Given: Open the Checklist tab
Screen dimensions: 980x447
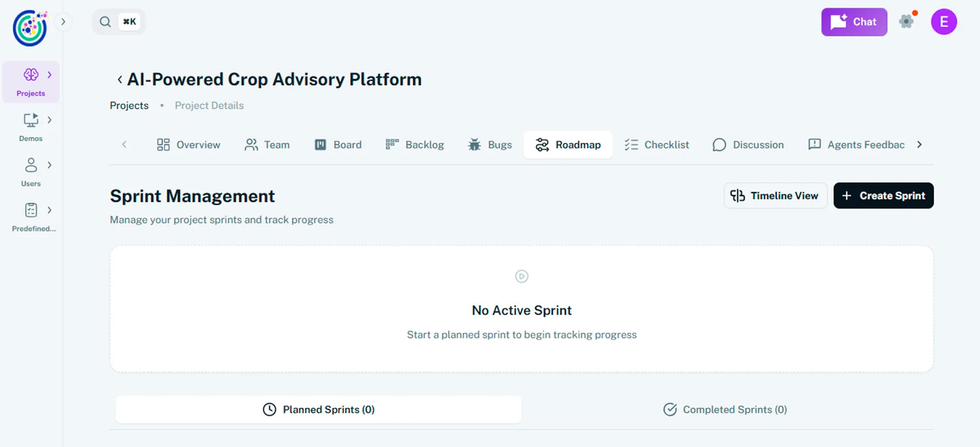Looking at the screenshot, I should [x=656, y=145].
